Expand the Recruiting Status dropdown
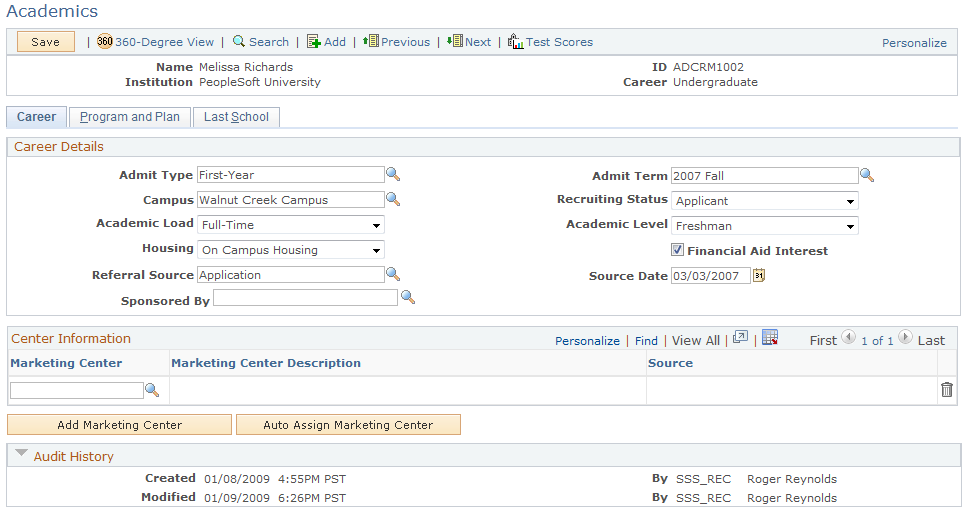This screenshot has width=968, height=513. 764,201
